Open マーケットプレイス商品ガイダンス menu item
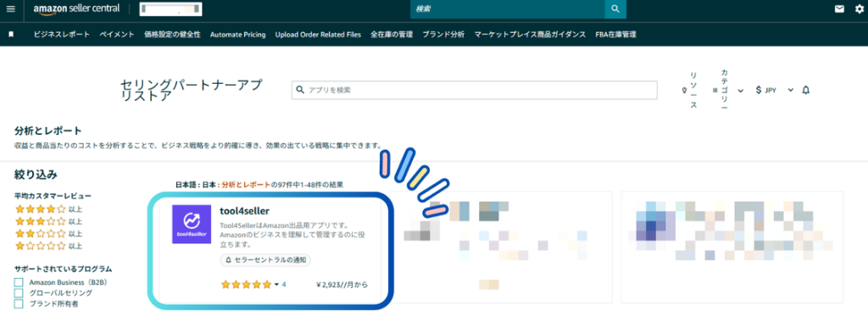This screenshot has height=311, width=868. coord(531,34)
